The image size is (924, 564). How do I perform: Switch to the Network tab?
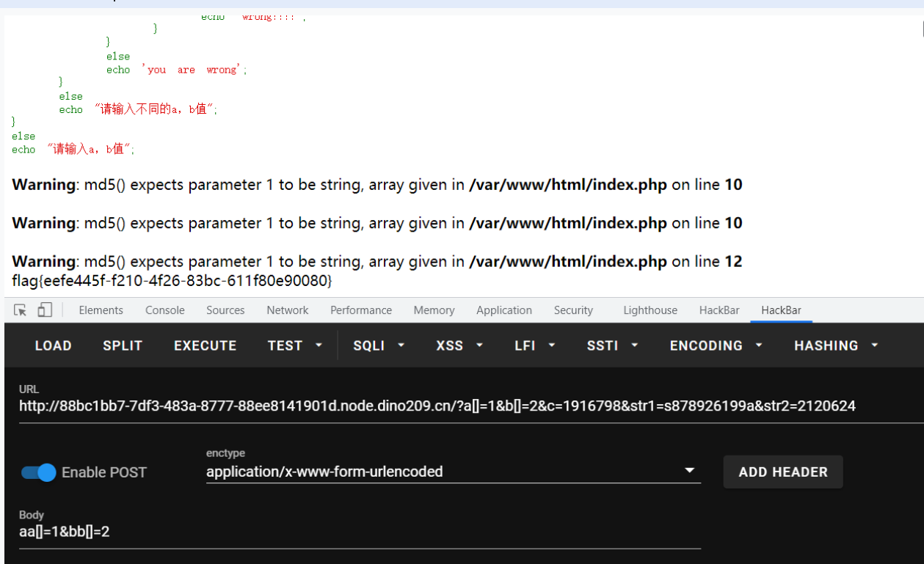click(288, 310)
